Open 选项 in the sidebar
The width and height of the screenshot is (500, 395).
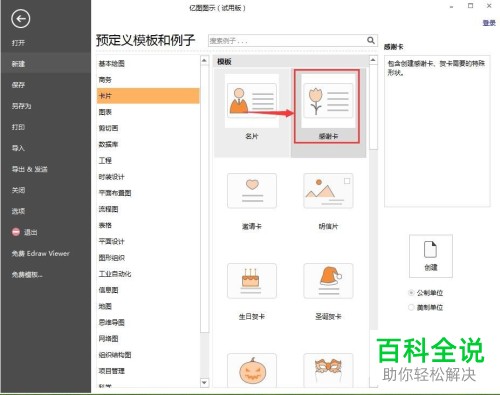point(18,211)
